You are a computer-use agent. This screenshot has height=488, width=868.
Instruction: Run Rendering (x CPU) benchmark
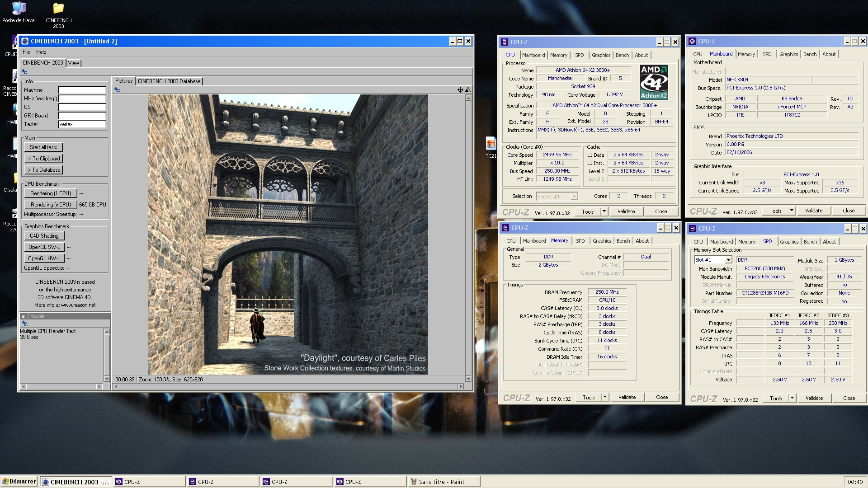(51, 205)
